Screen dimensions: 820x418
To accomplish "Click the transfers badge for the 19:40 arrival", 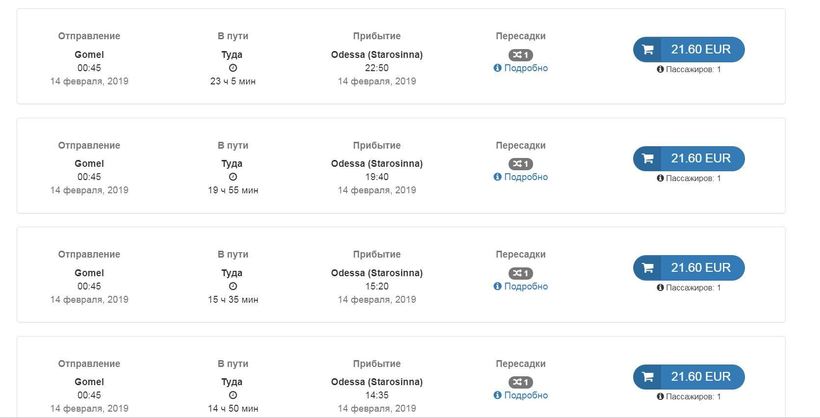I will click(520, 163).
